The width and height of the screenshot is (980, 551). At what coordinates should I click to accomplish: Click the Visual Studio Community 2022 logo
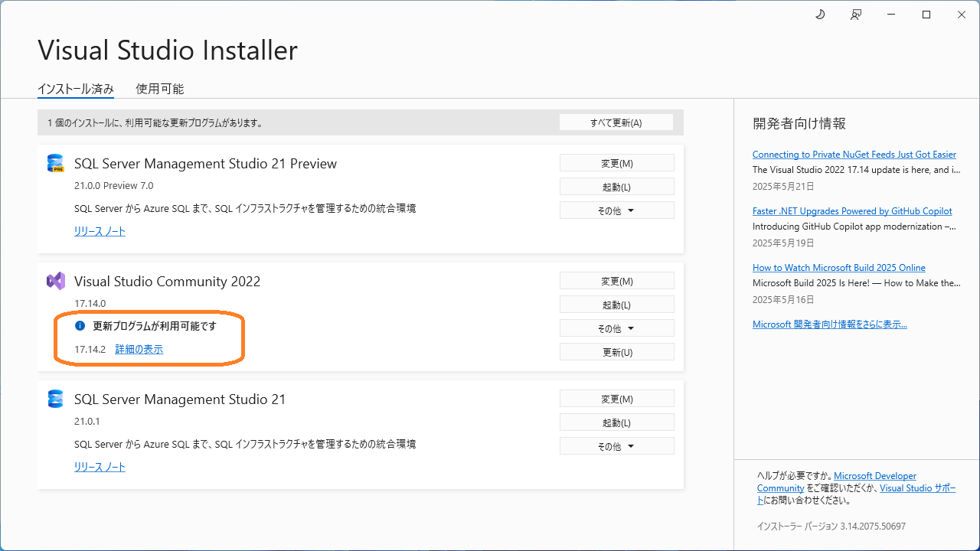pyautogui.click(x=56, y=281)
